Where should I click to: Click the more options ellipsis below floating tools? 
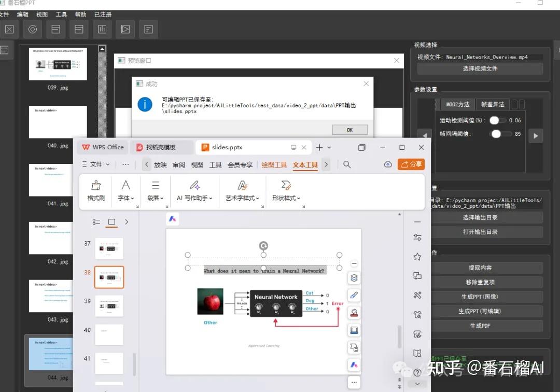point(354,382)
